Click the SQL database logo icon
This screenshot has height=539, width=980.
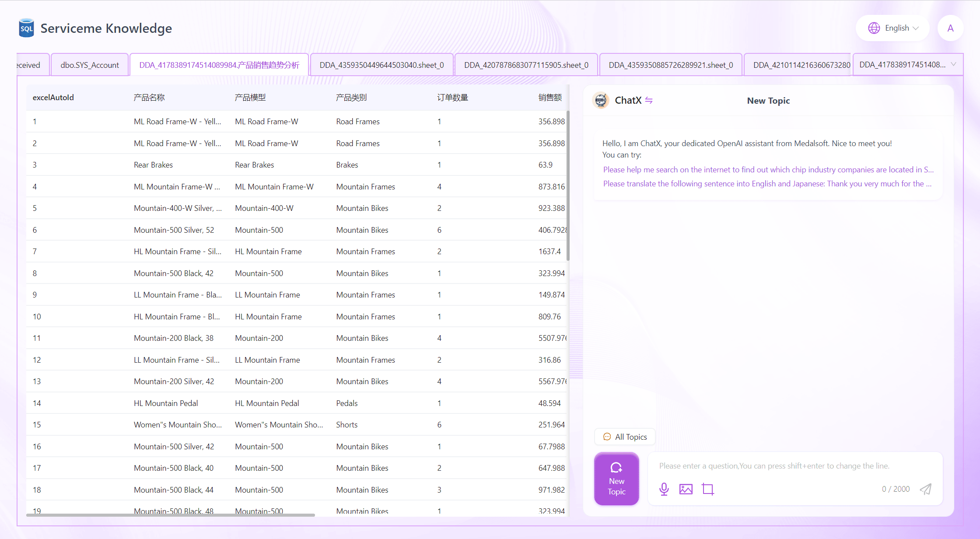[x=26, y=28]
